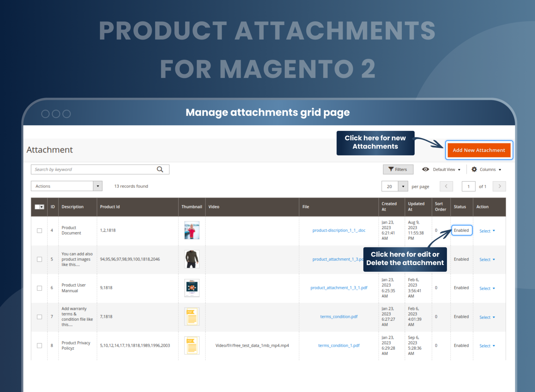Check the row with ID 4

click(39, 230)
